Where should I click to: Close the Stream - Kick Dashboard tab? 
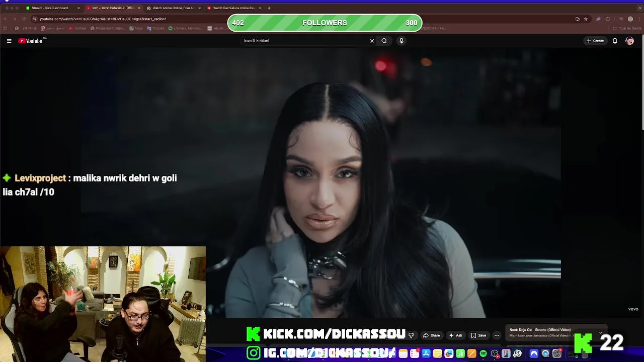[78, 8]
